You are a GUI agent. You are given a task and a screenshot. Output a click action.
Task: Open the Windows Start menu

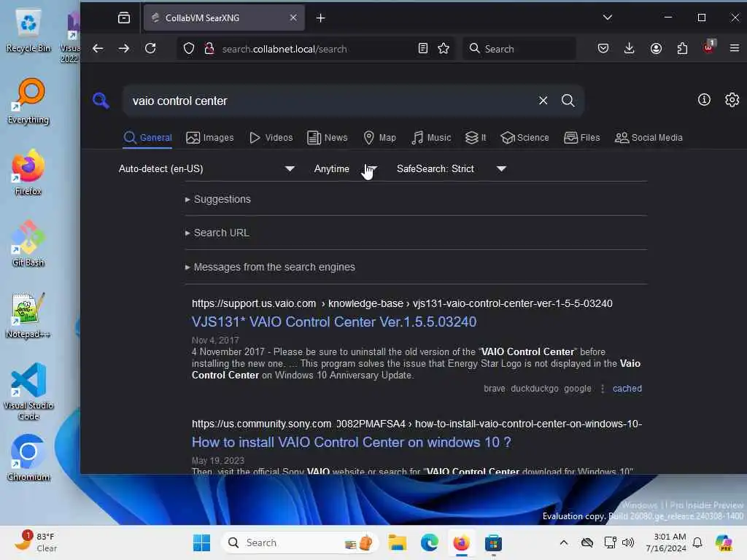pyautogui.click(x=201, y=542)
